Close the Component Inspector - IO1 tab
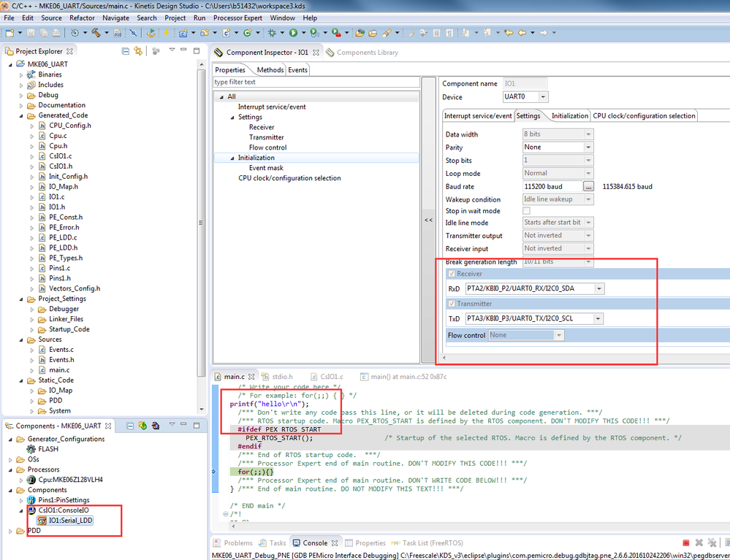Image resolution: width=730 pixels, height=560 pixels. point(316,53)
